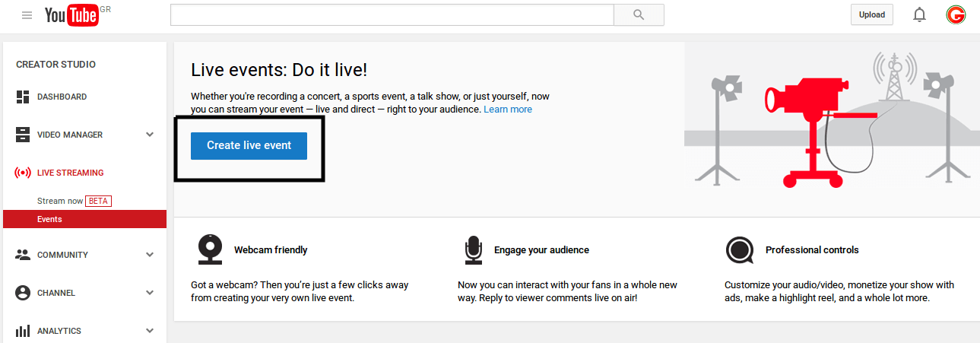The image size is (980, 343).
Task: Click the webcam icon
Action: point(210,249)
